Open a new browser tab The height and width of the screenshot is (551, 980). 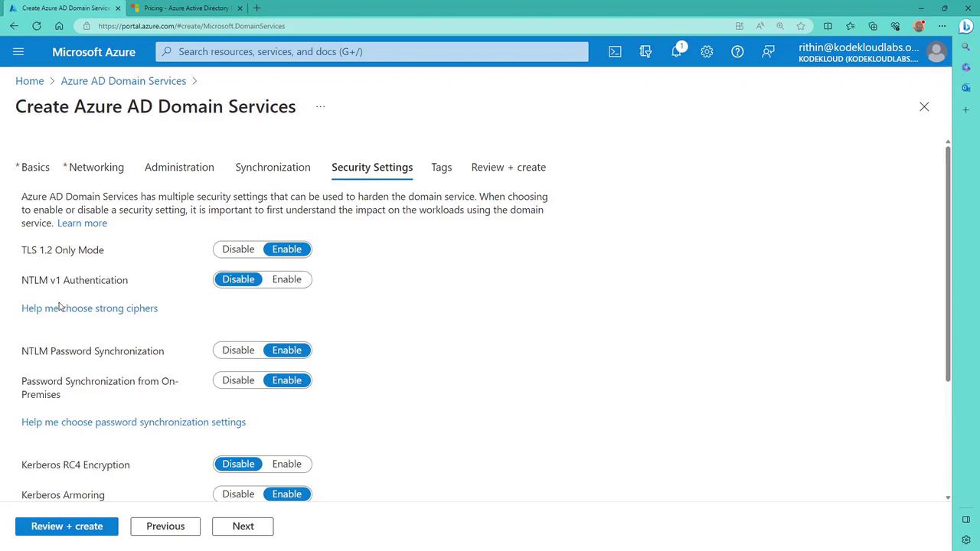(x=256, y=8)
